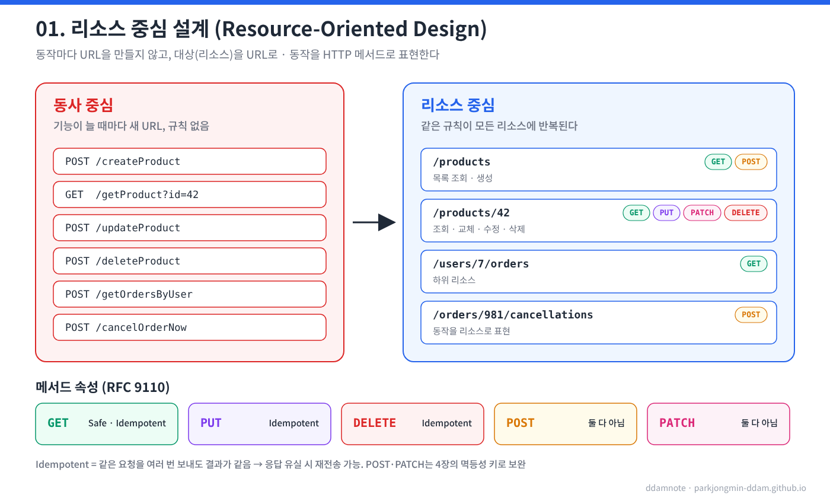
Task: Select the 'POST /deleteProduct' entry
Action: pyautogui.click(x=190, y=261)
